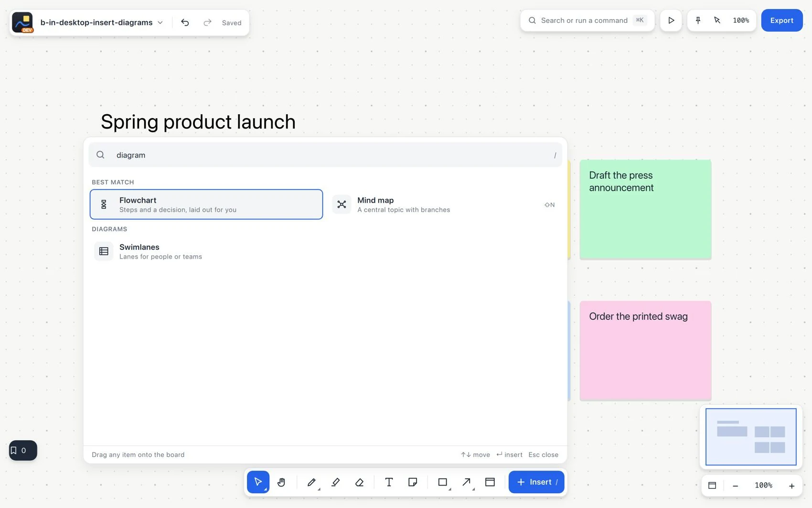Select the sticky note tool

(413, 482)
